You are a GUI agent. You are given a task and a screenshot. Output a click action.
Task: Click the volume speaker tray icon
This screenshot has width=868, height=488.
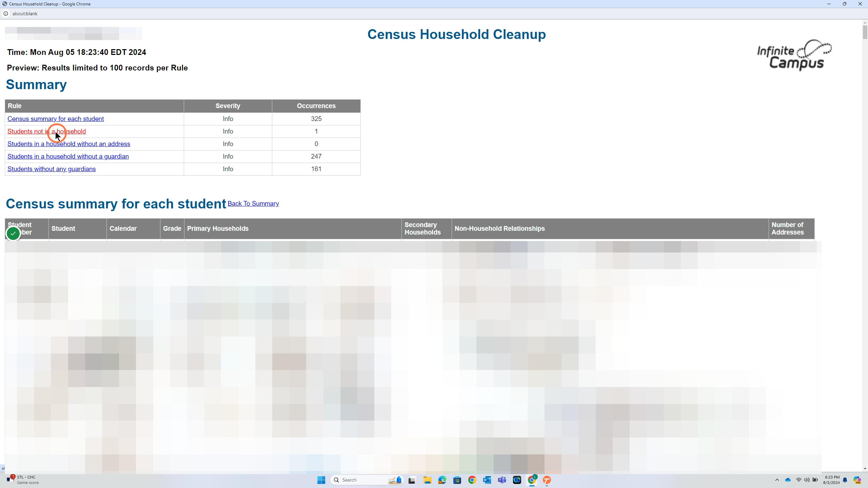pyautogui.click(x=807, y=480)
